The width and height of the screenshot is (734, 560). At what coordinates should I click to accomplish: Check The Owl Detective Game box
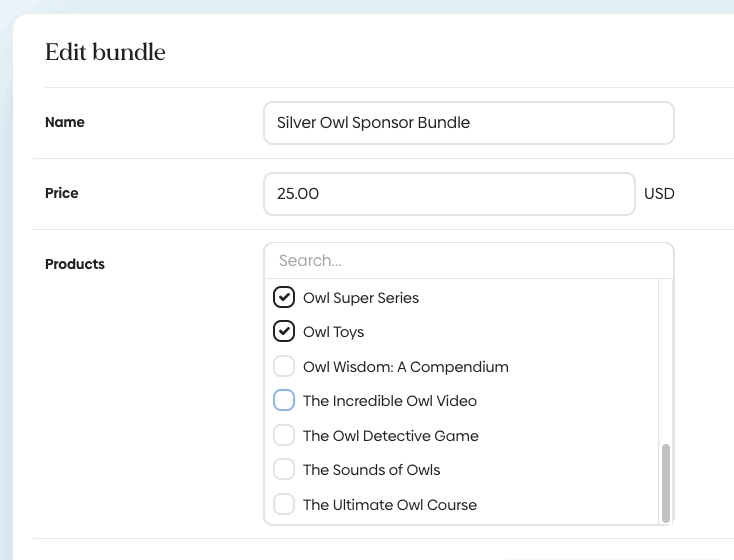(x=284, y=435)
